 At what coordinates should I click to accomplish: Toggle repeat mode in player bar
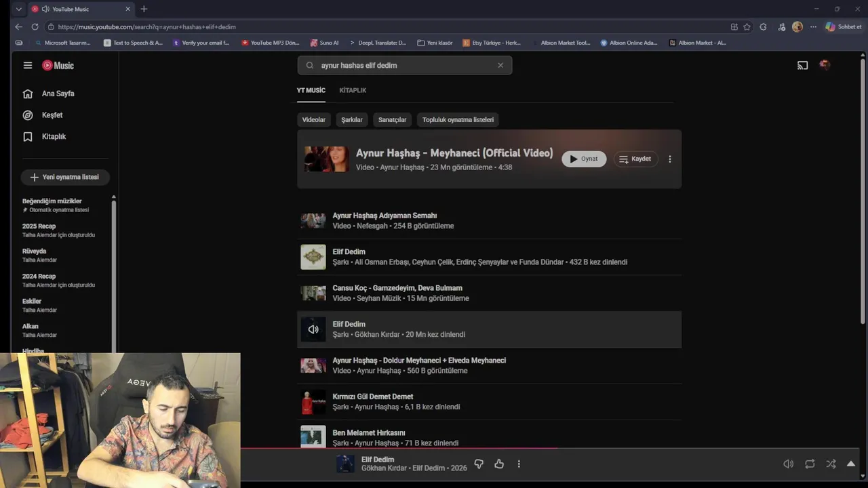pyautogui.click(x=810, y=464)
